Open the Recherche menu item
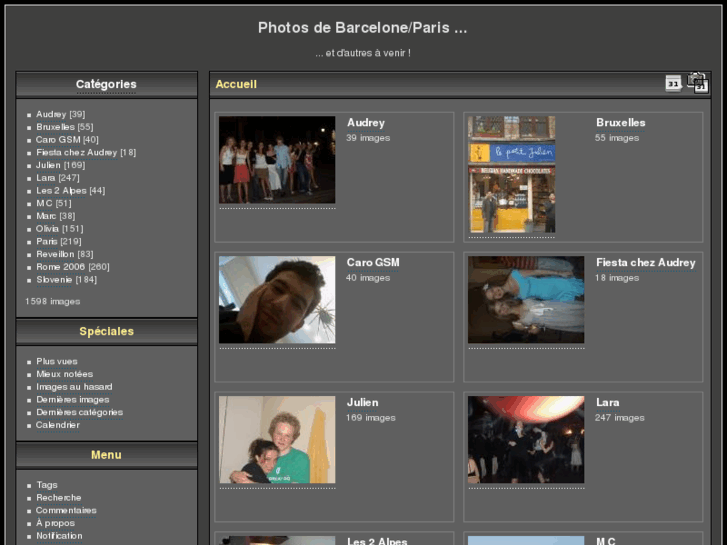Screen dimensions: 727x545 tap(59, 497)
